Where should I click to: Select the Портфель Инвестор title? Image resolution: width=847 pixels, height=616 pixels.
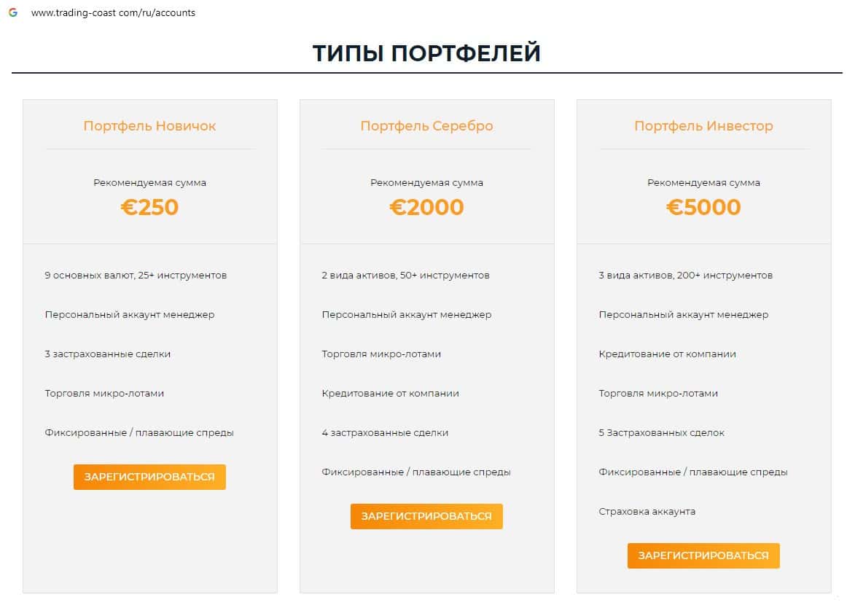pos(703,125)
